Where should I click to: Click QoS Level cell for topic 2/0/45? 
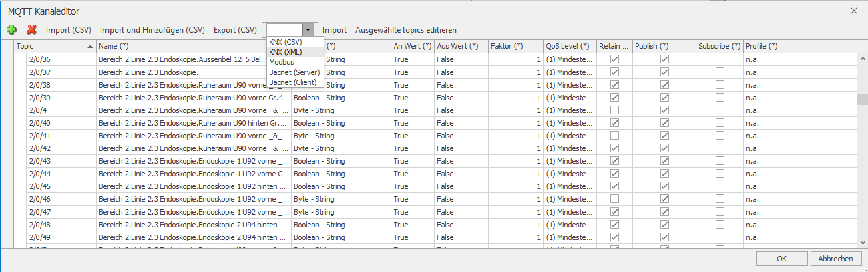(x=570, y=186)
